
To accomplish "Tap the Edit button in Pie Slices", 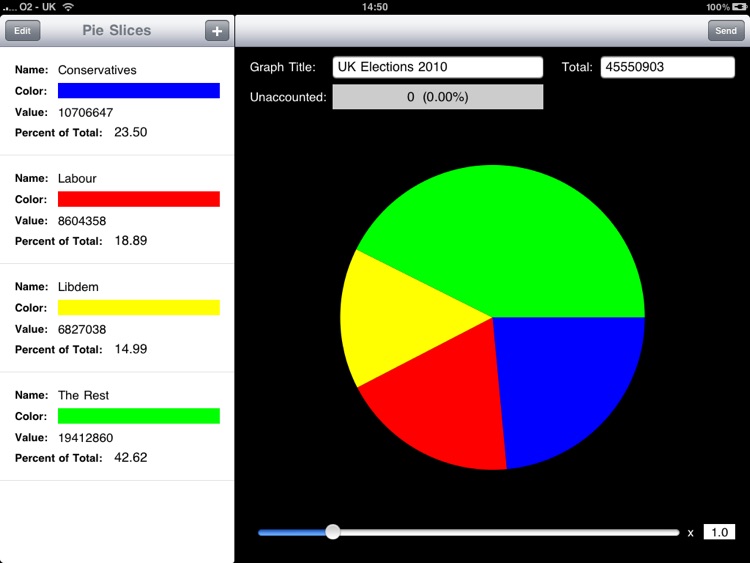I will (x=22, y=31).
